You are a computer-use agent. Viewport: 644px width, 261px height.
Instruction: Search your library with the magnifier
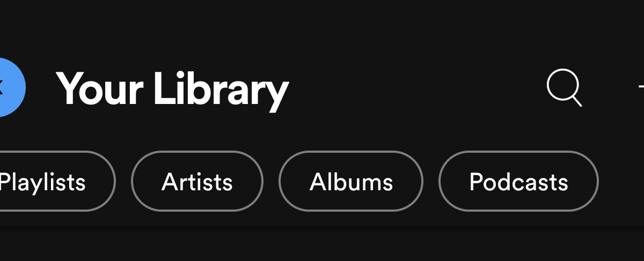(564, 88)
